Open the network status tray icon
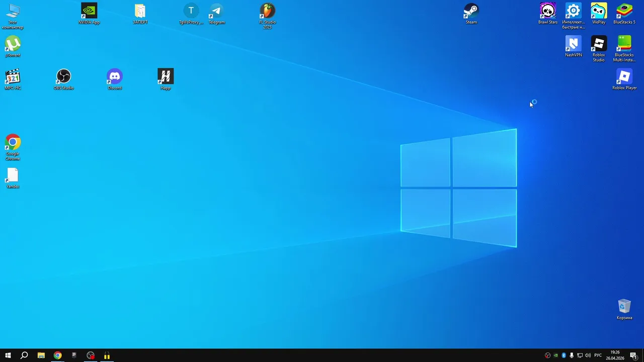This screenshot has height=362, width=644. coord(580,355)
